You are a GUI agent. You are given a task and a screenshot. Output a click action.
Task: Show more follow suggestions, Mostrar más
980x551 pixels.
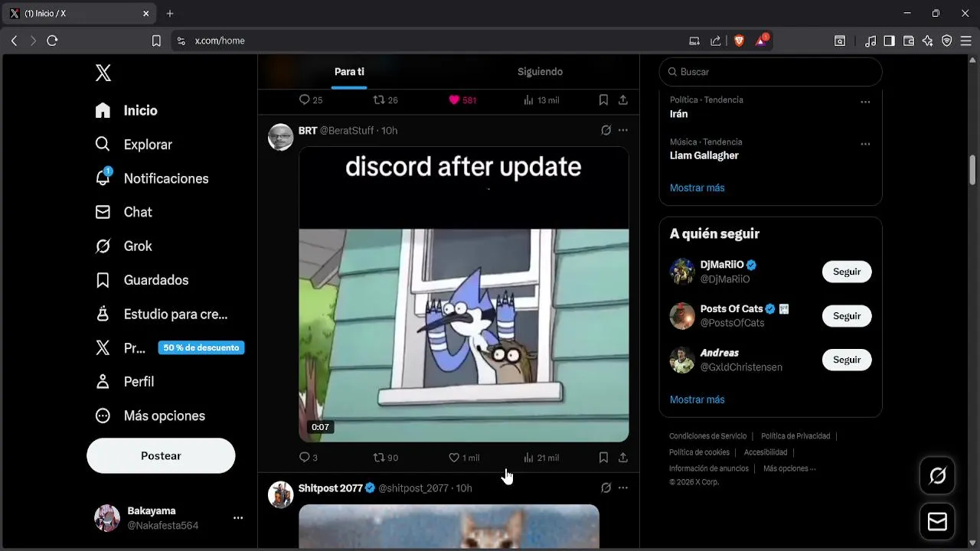pyautogui.click(x=697, y=399)
